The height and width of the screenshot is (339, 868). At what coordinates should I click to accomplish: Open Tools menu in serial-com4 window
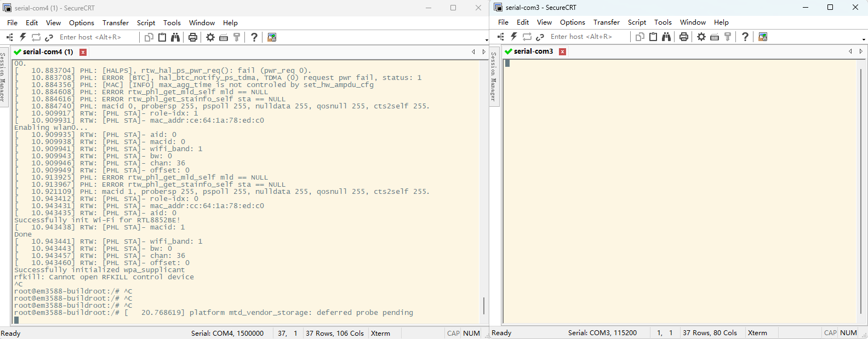coord(172,23)
